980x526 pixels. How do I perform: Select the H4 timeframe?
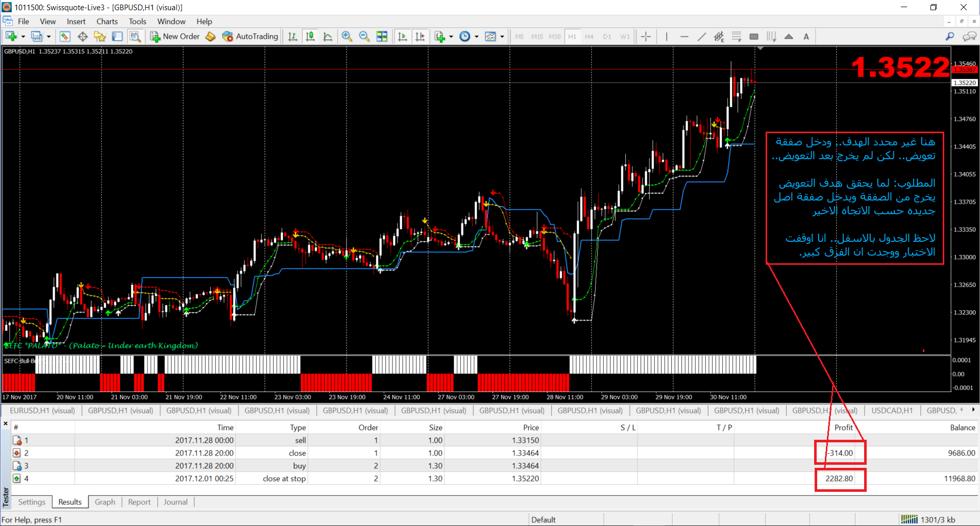589,36
